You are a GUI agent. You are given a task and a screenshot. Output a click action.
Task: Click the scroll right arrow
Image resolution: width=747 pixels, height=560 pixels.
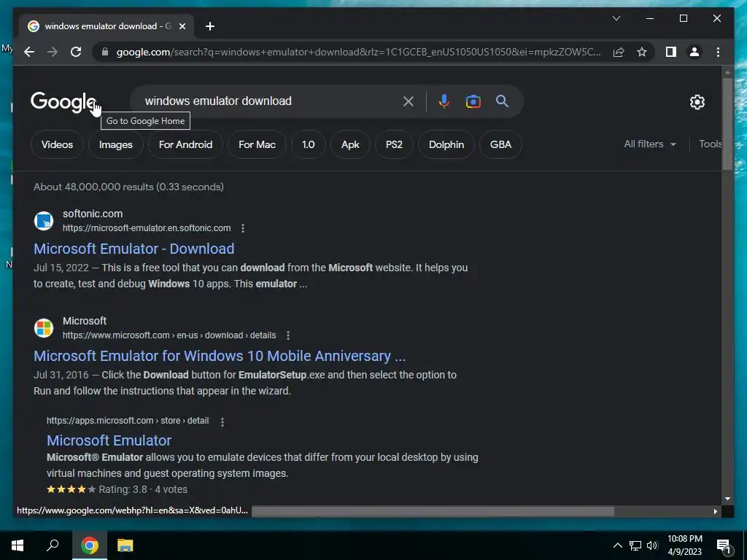715,511
